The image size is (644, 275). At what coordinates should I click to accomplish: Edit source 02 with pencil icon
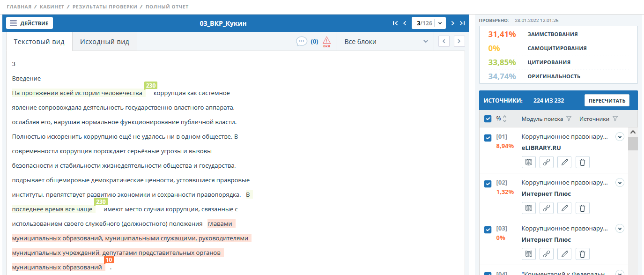565,208
